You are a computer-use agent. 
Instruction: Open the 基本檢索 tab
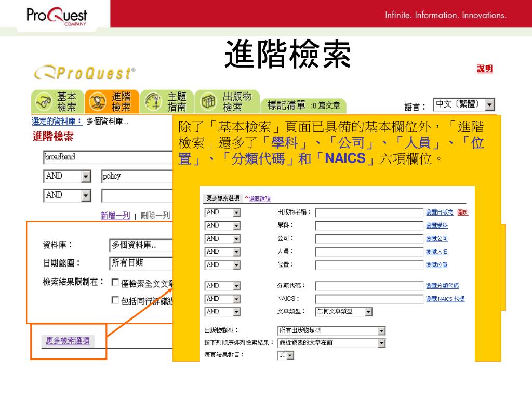coord(58,101)
